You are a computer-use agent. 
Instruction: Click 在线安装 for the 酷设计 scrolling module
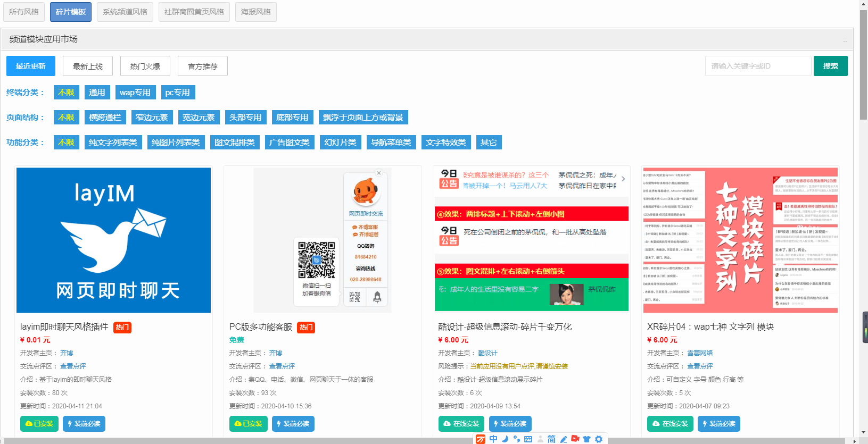tap(461, 424)
